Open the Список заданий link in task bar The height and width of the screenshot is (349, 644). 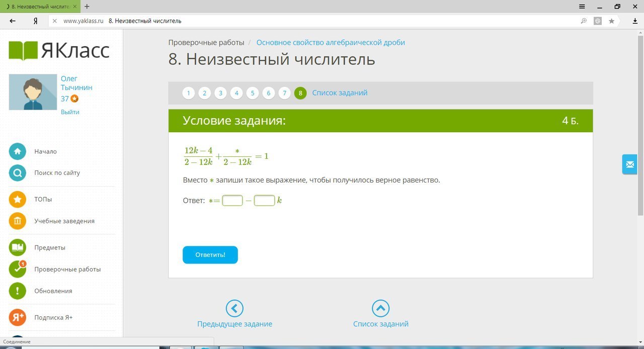[x=340, y=93]
